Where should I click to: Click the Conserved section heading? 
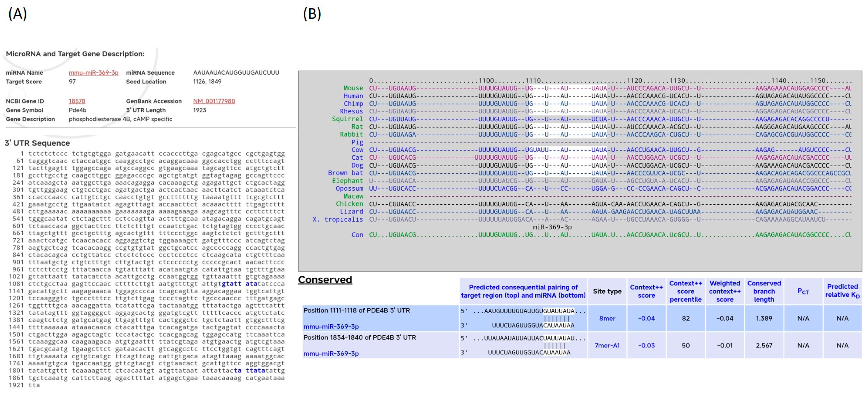[x=325, y=280]
